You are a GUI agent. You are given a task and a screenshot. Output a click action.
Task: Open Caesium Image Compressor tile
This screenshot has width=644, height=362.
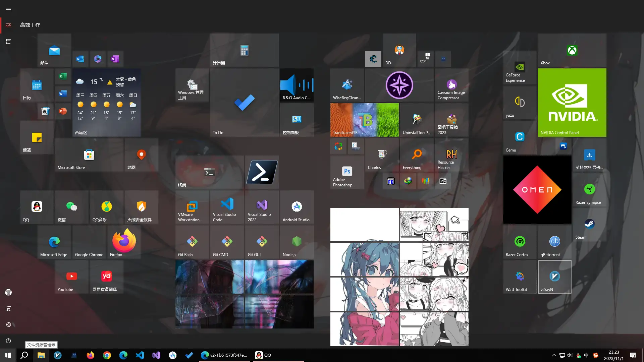[x=451, y=85]
